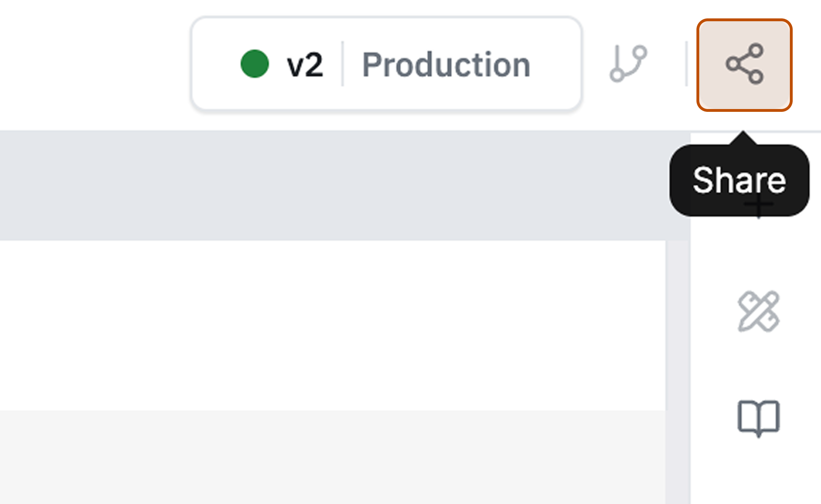Open the book documentation icon
The width and height of the screenshot is (821, 504).
tap(758, 418)
